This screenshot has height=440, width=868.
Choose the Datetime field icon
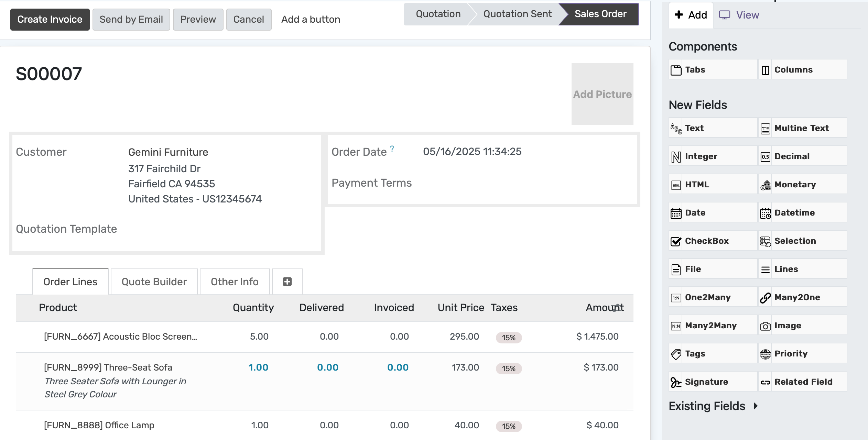click(765, 213)
